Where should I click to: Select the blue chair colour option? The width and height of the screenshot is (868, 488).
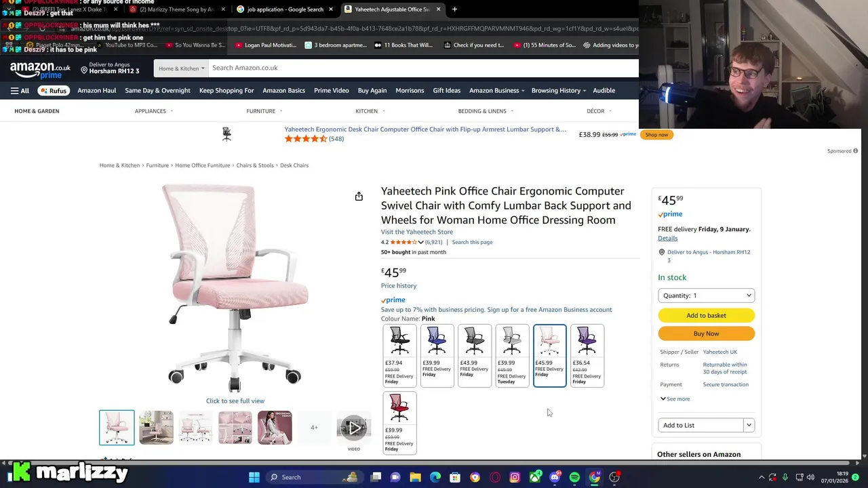click(437, 356)
